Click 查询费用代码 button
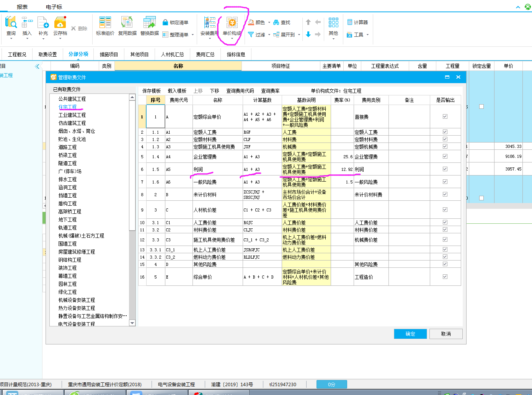532x395 pixels. 240,91
